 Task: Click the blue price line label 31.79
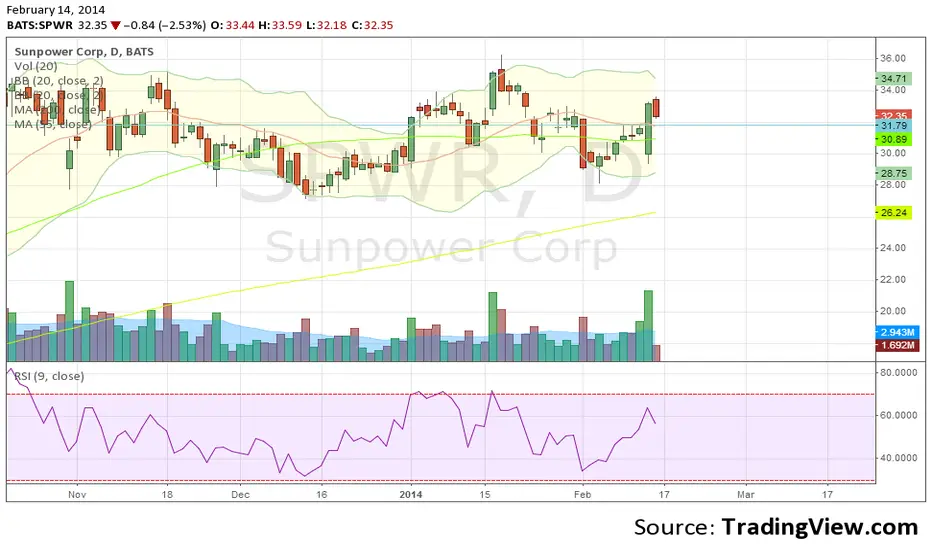(893, 125)
